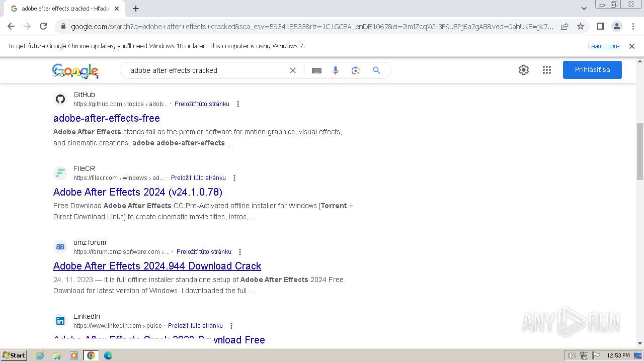Open the on-screen keyboard input tool
Image resolution: width=644 pixels, height=362 pixels.
[316, 70]
